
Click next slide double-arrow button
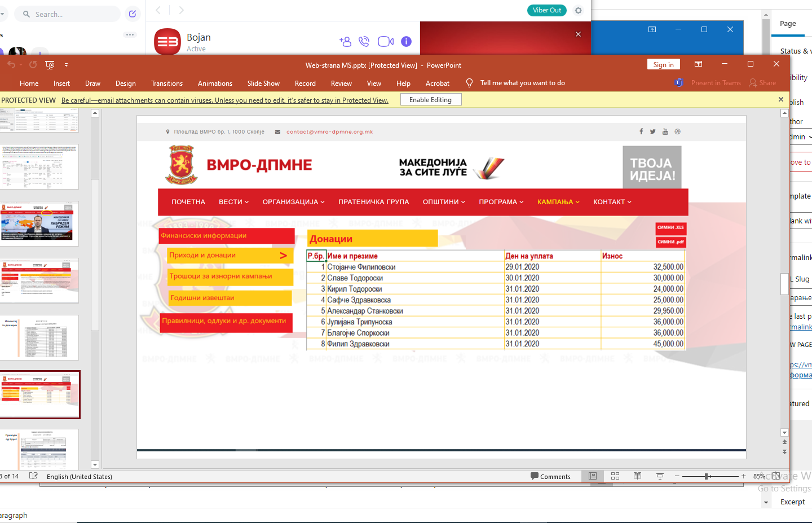(x=784, y=452)
